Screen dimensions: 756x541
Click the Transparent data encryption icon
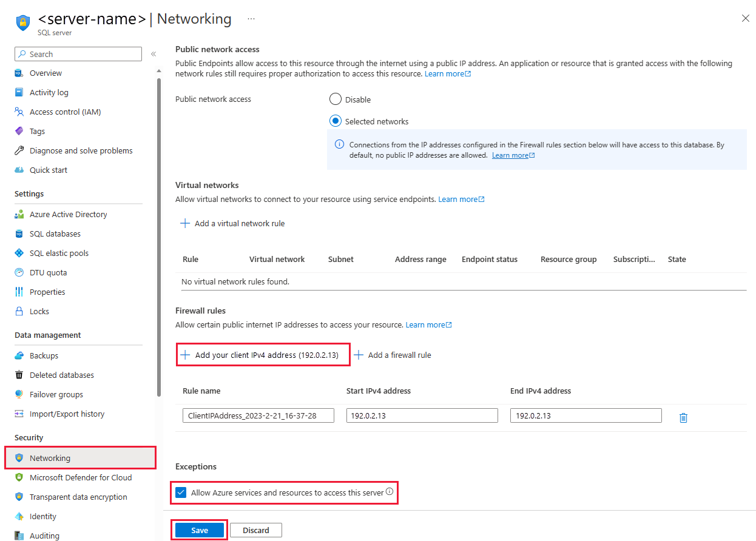[19, 497]
